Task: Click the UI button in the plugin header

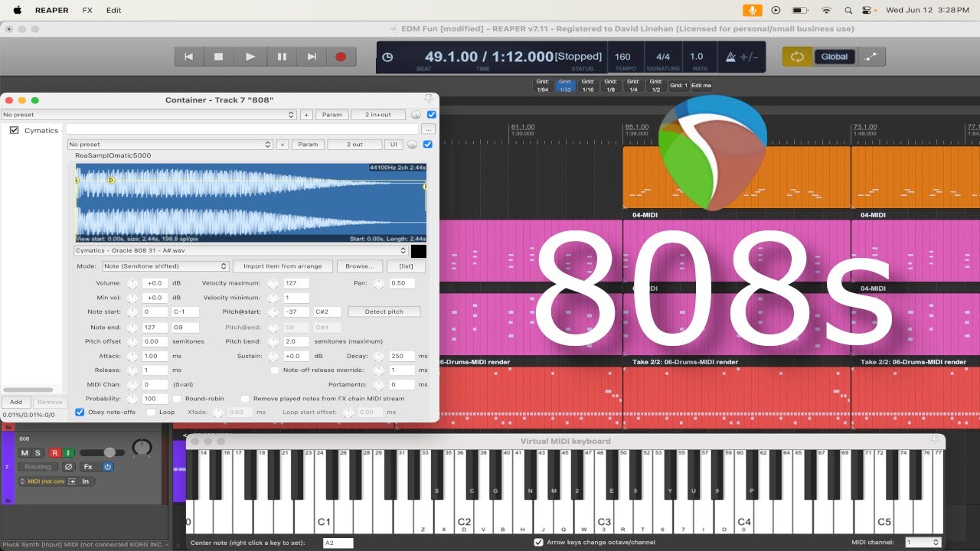Action: (394, 144)
